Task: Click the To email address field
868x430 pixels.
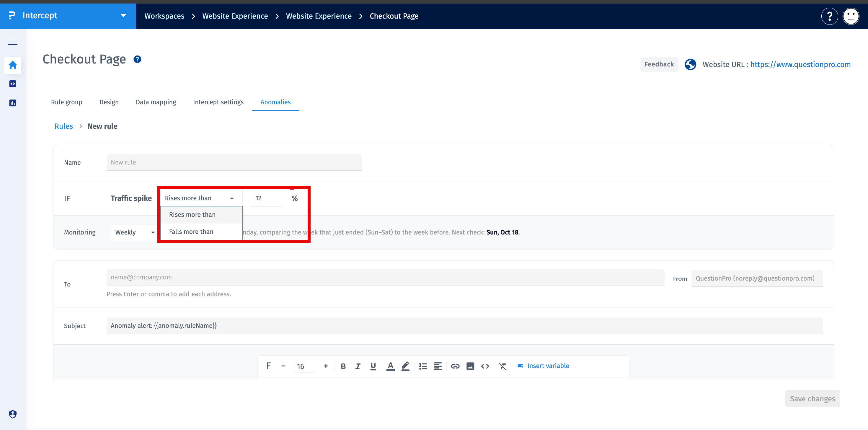Action: [x=385, y=277]
